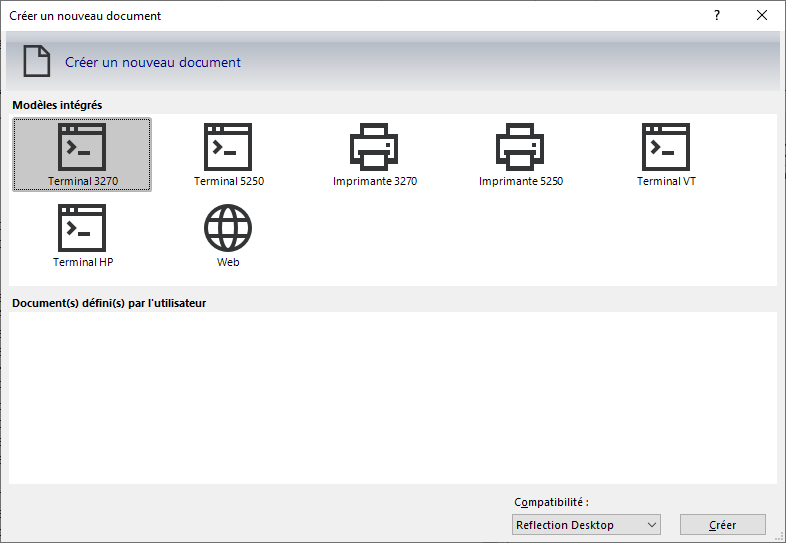786x543 pixels.
Task: Open help with the question mark button
Action: (x=717, y=16)
